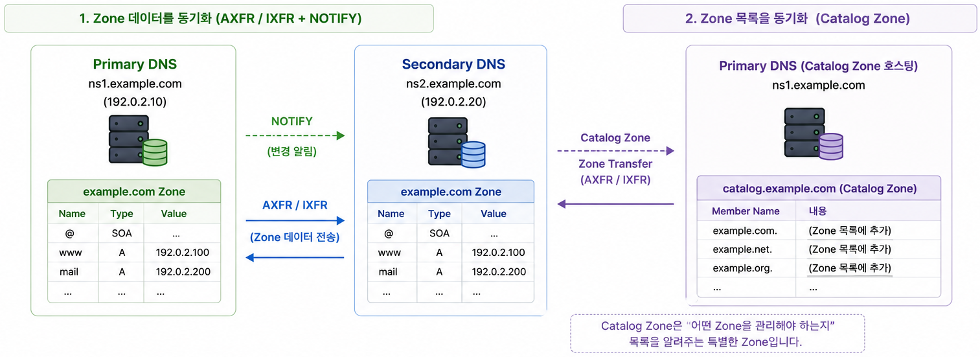Click the '(192.0.2.10)' address text
Image resolution: width=980 pixels, height=357 pixels.
tap(135, 102)
